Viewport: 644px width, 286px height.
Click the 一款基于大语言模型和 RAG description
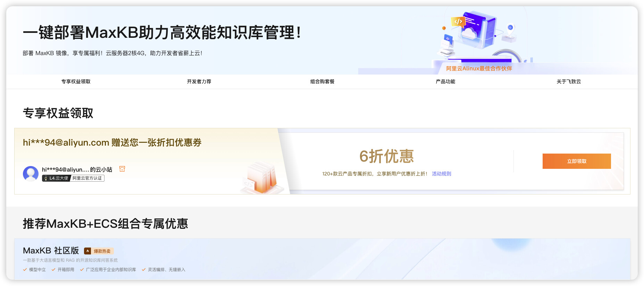pyautogui.click(x=70, y=260)
